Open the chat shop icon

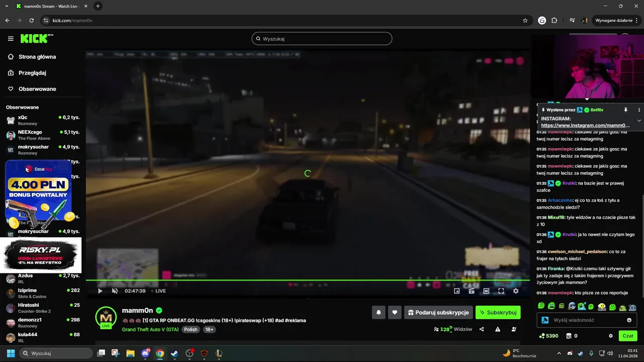click(x=569, y=336)
